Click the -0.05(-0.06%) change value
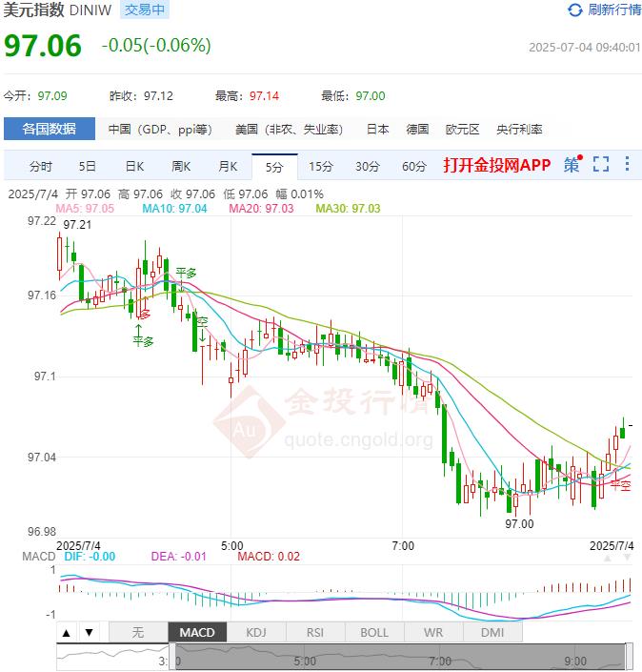642x672 pixels. pyautogui.click(x=156, y=46)
